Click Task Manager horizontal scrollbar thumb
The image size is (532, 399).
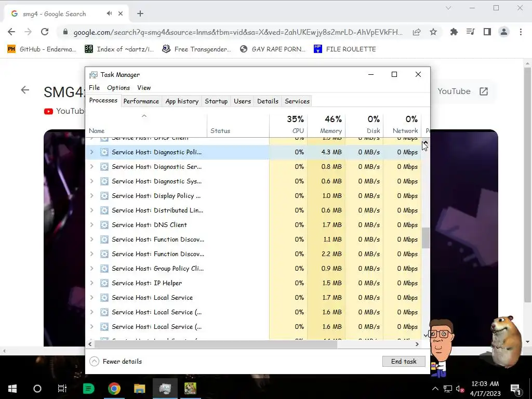coord(216,344)
